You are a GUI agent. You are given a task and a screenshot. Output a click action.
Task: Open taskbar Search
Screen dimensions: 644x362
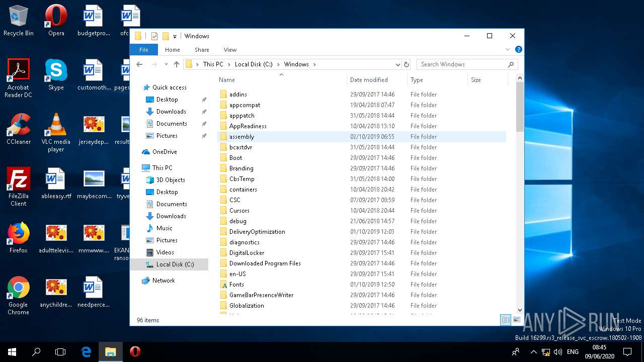[36, 352]
